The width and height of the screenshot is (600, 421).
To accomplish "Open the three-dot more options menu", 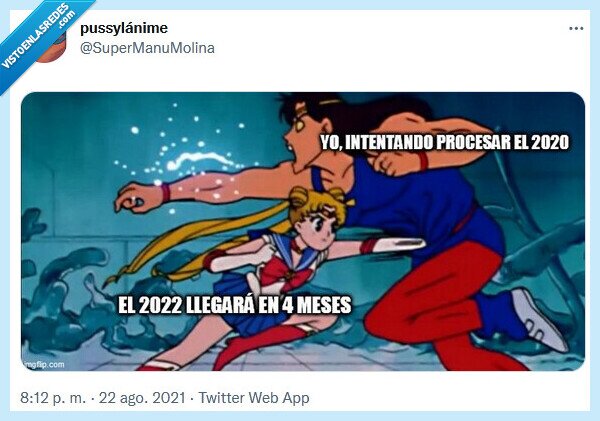I will point(576,28).
